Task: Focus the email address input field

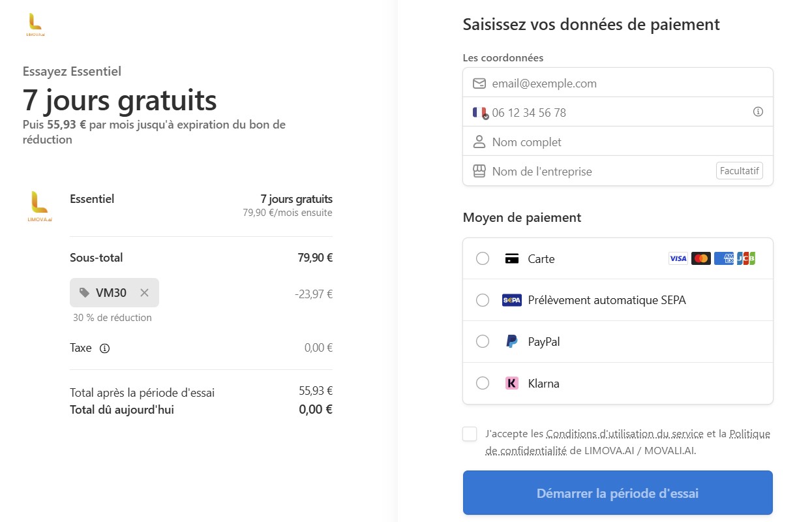Action: 626,83
